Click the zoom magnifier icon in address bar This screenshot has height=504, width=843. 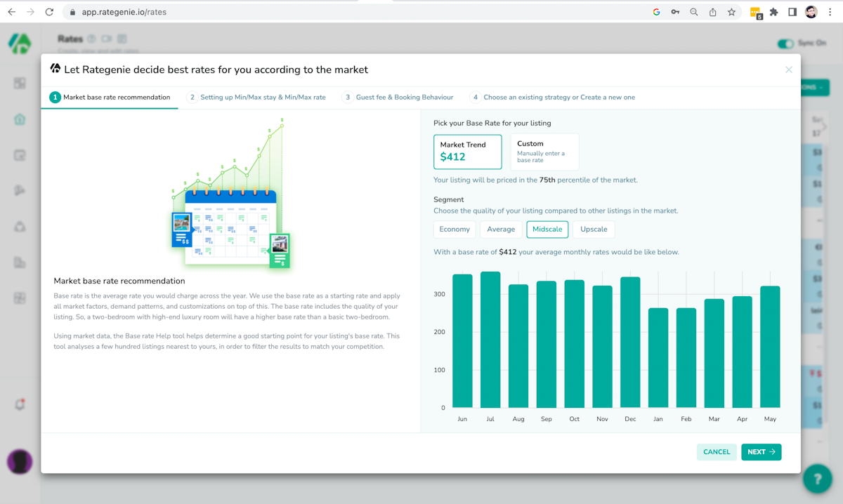[x=694, y=12]
